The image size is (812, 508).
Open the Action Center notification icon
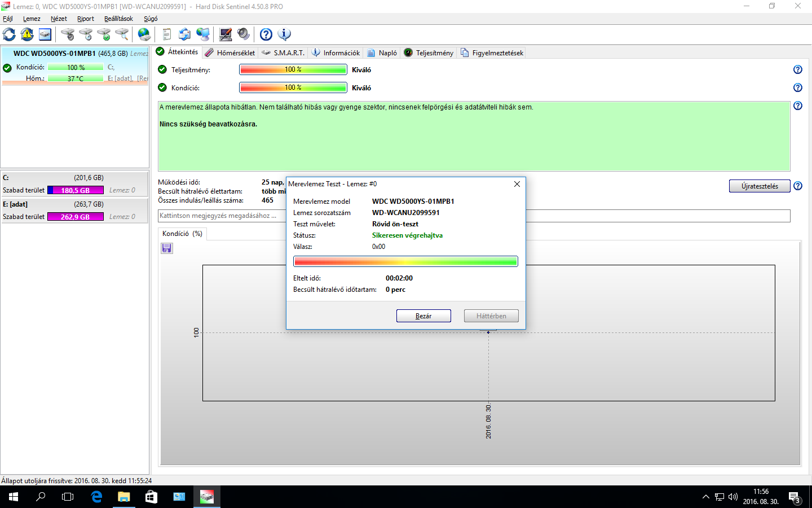coord(794,497)
